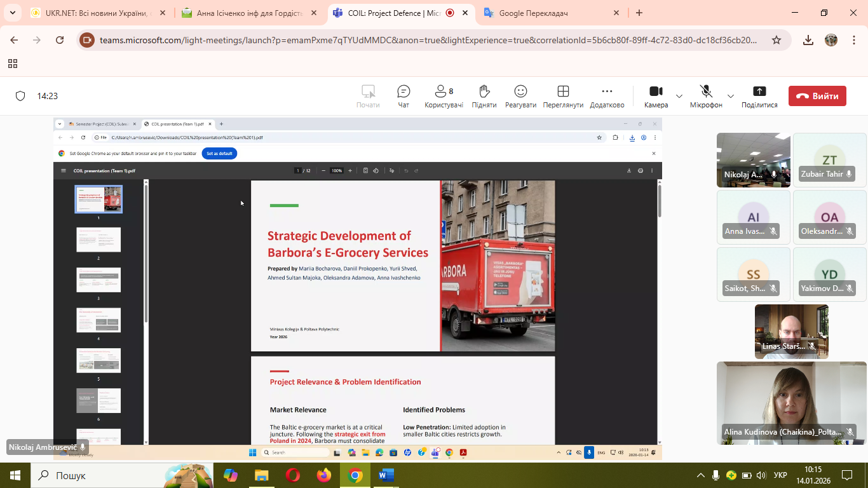Unmute the microphone
Screen dimensions: 868x488
[x=706, y=96]
